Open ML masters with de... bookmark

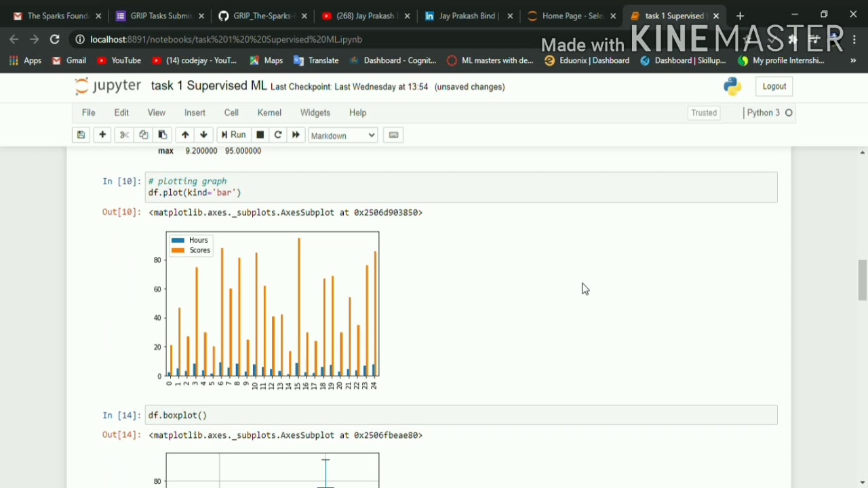click(490, 61)
